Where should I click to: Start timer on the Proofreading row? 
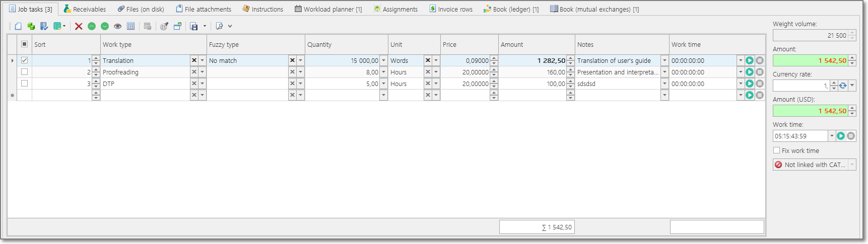[750, 72]
